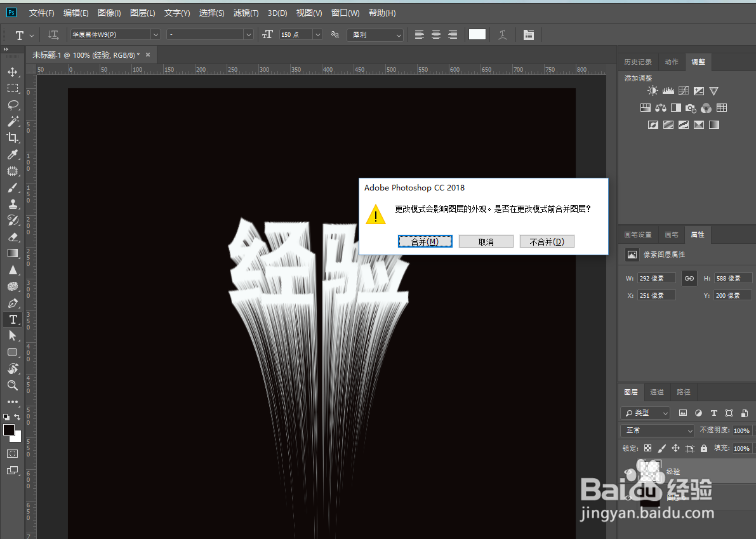
Task: Toggle filter for type layers
Action: [713, 413]
